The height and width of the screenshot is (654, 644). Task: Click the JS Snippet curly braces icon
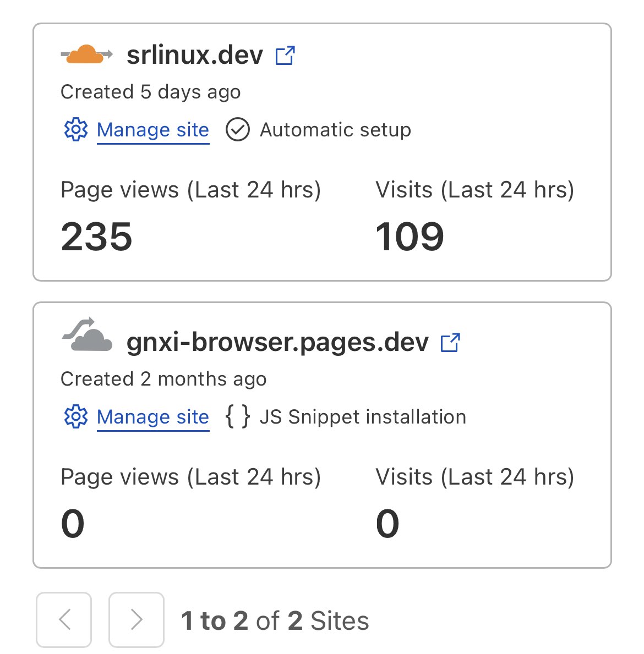pyautogui.click(x=238, y=416)
